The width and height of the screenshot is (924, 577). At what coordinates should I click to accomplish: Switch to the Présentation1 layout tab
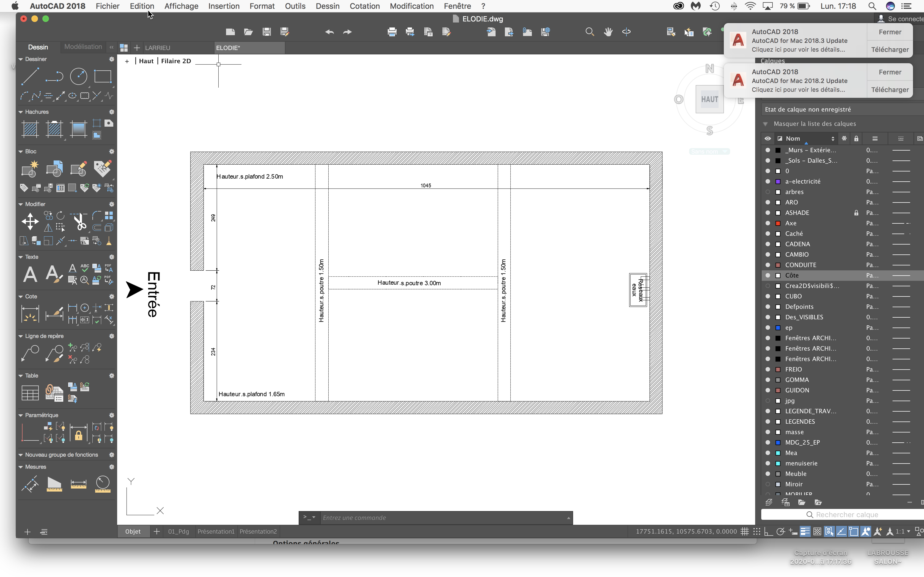click(216, 531)
